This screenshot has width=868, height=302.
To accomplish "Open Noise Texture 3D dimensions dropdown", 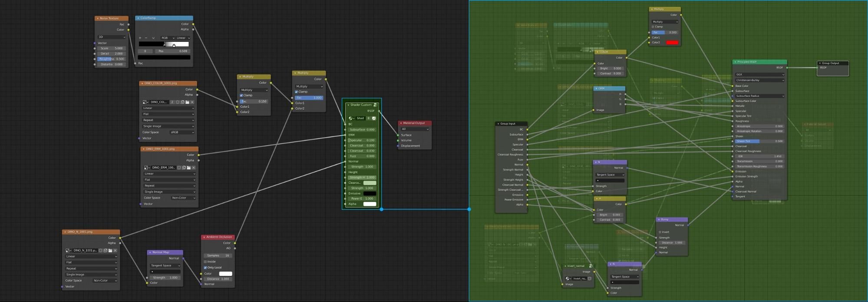I will point(111,37).
